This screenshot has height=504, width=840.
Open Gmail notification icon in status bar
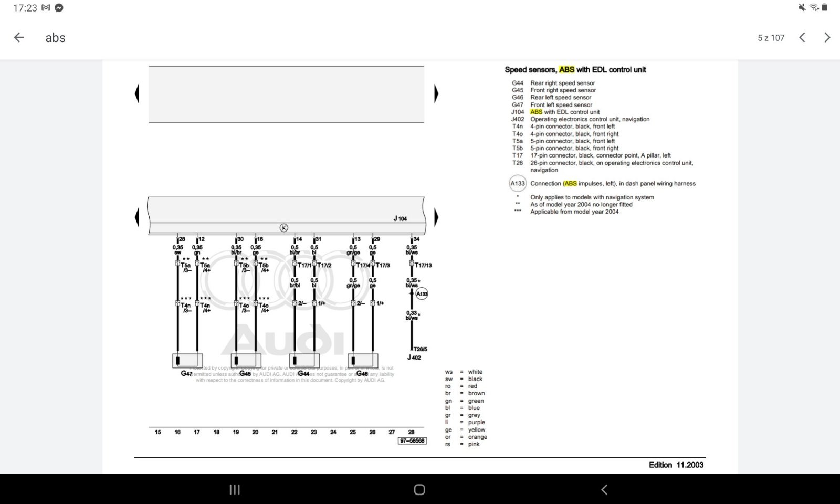(46, 8)
